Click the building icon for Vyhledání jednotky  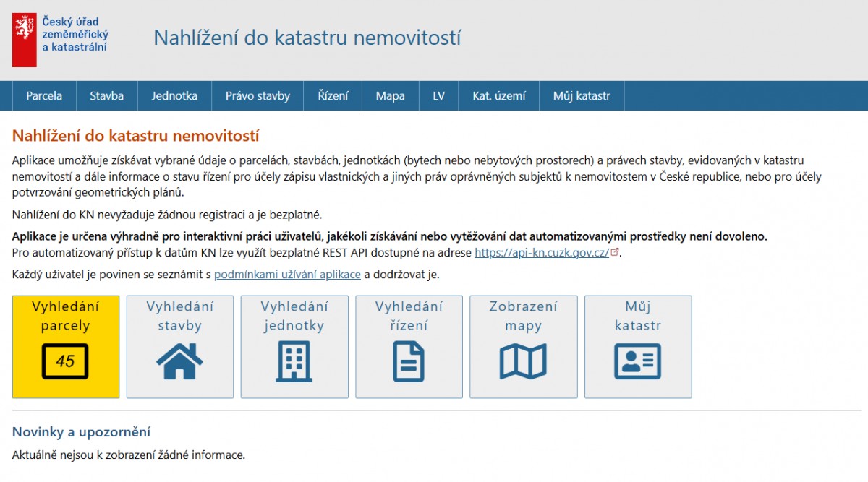pos(294,361)
